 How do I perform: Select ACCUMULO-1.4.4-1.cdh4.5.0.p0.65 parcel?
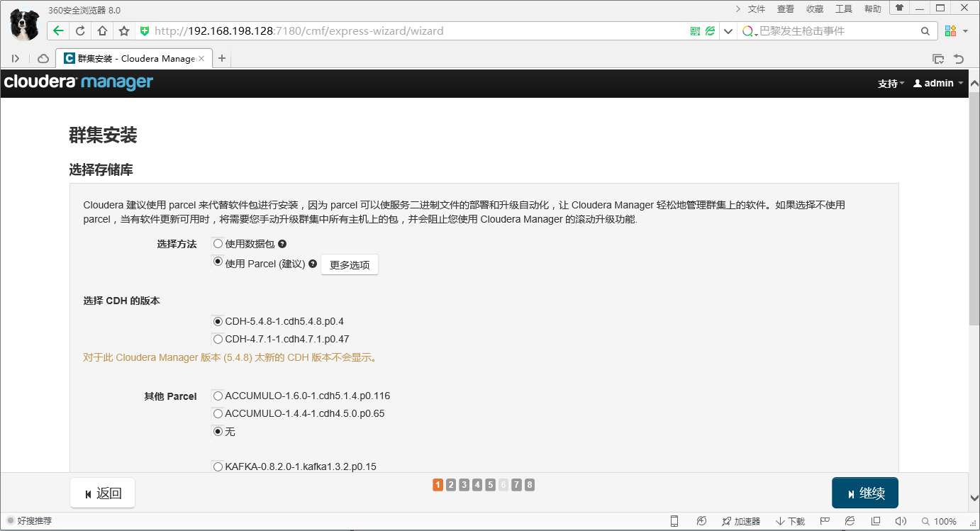point(218,413)
